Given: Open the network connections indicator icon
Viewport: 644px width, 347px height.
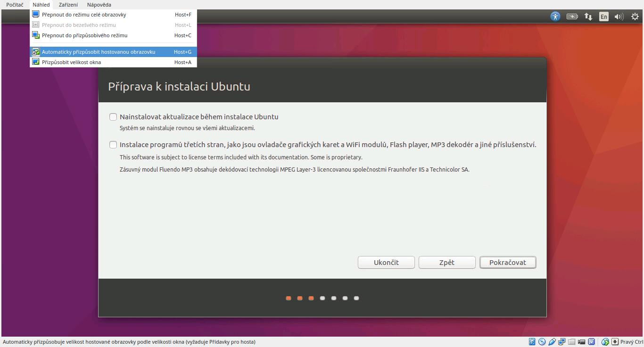Looking at the screenshot, I should pos(588,17).
